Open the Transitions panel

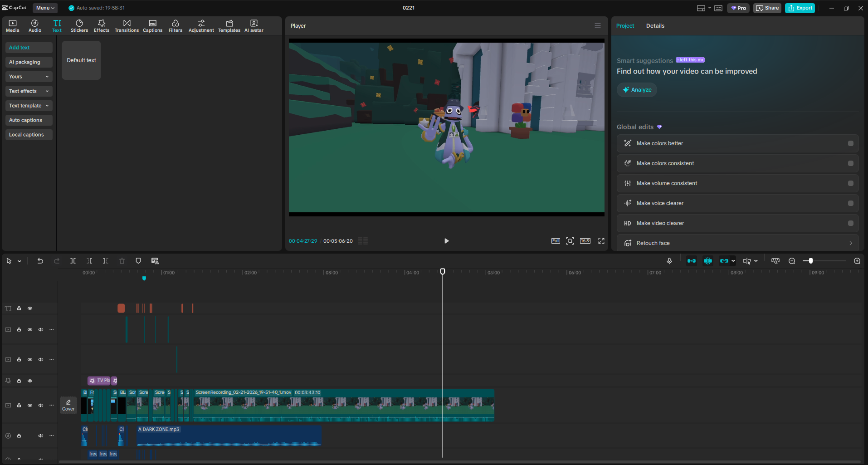point(127,26)
